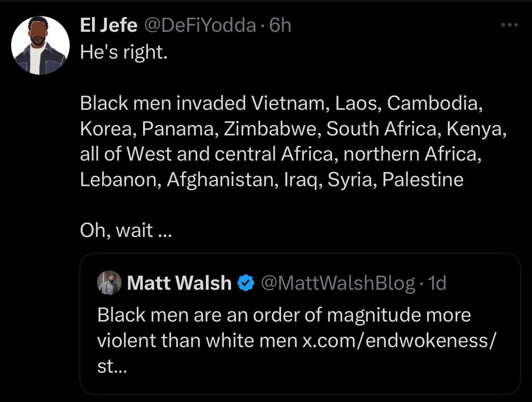
Task: Click the blue verified checkmark badge
Action: [246, 283]
